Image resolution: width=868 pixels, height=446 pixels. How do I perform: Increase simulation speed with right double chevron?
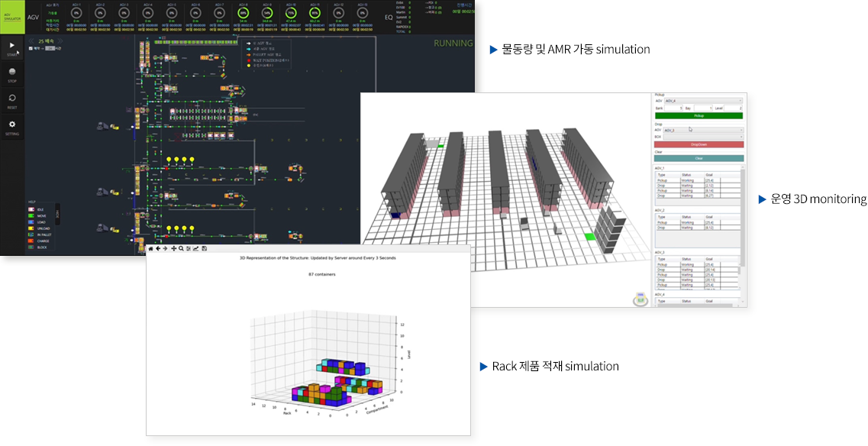(x=60, y=41)
